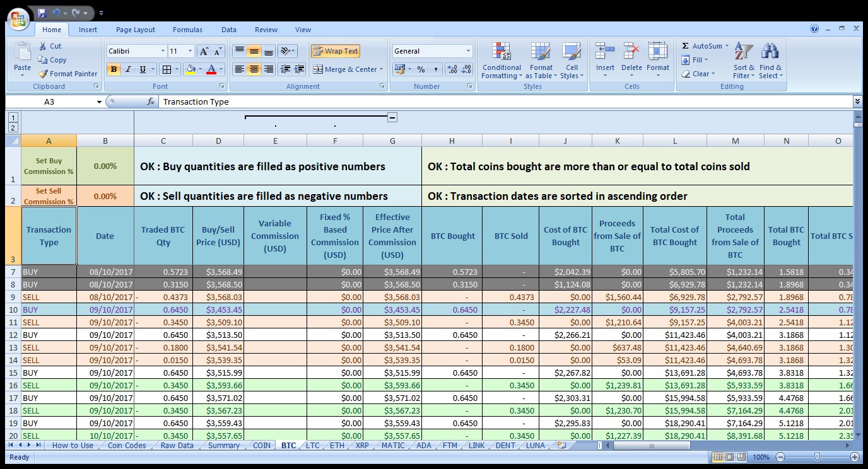Show outline level 2 columns

[x=13, y=127]
